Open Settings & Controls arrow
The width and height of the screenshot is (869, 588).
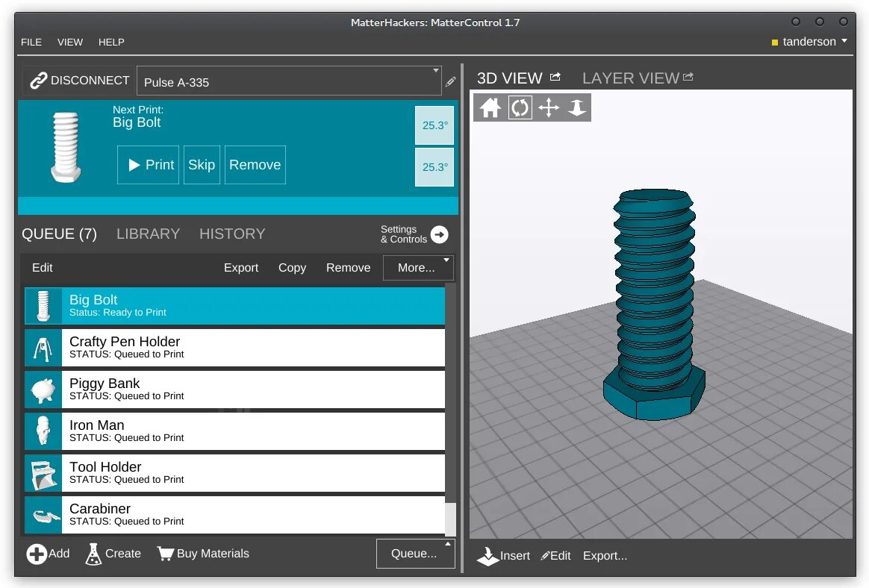coord(440,234)
